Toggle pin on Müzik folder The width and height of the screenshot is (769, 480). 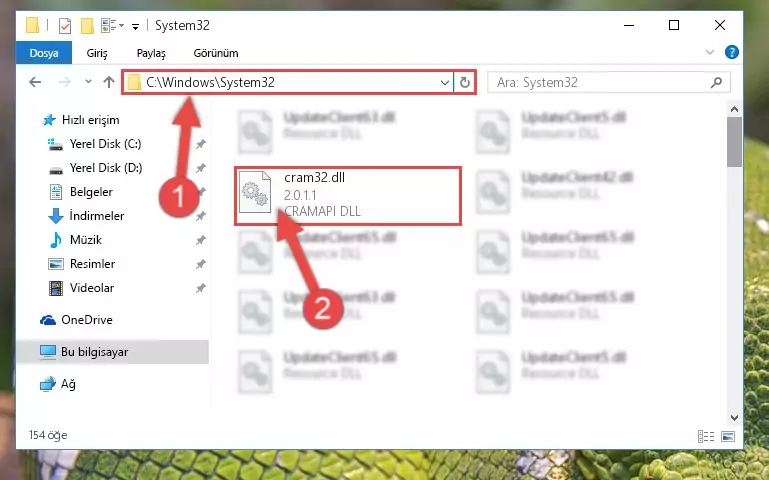200,240
